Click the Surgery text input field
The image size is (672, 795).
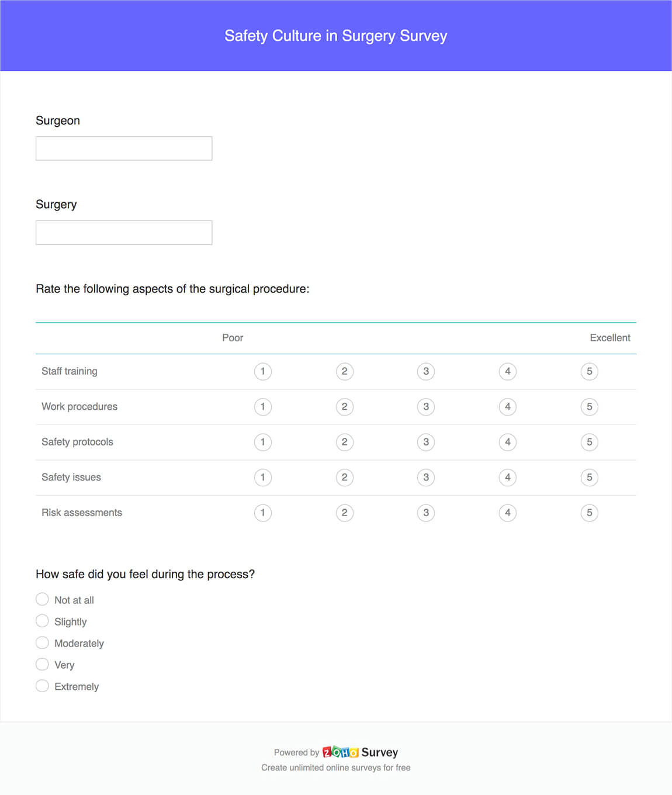click(123, 232)
